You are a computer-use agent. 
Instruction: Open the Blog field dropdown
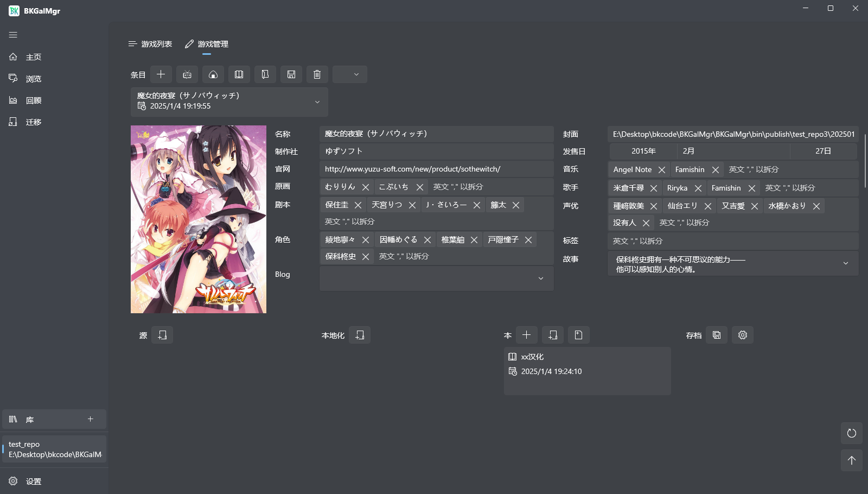coord(540,278)
